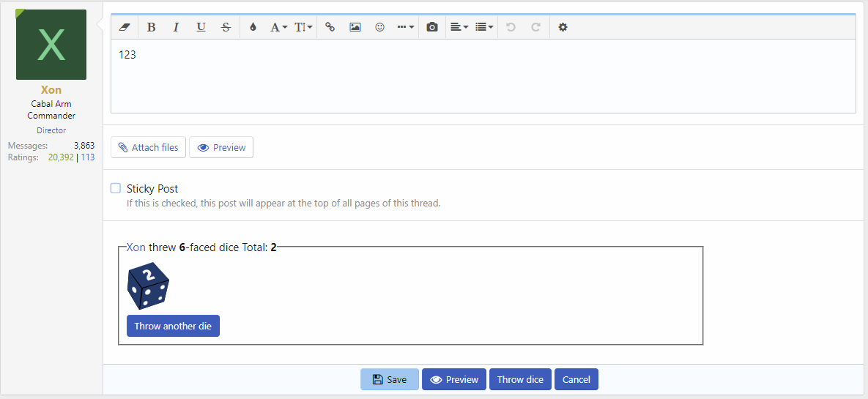Open the text alignment dropdown
Viewport: 868px width, 399px height.
[459, 27]
